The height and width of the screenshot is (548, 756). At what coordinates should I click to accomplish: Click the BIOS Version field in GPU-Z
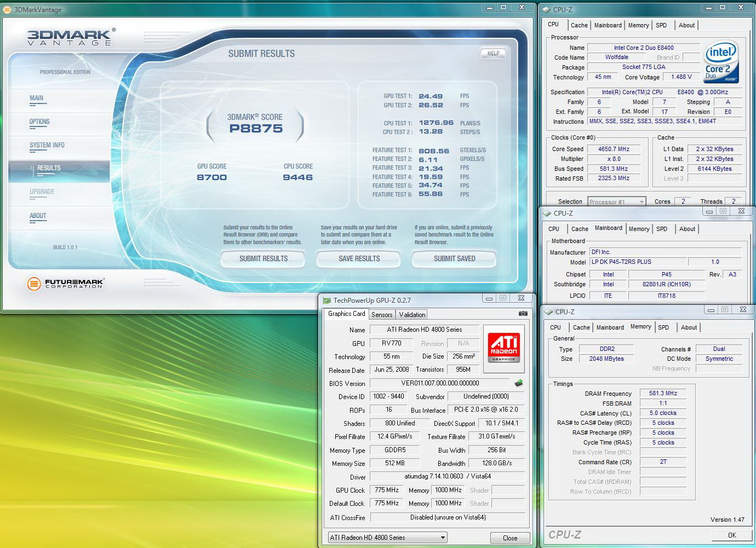click(440, 383)
